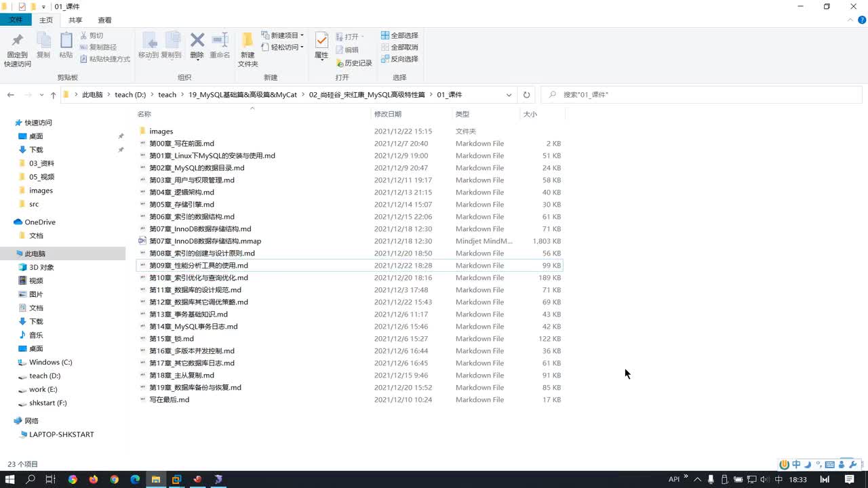This screenshot has height=488, width=868.
Task: Collapse the ribbon with the chevron
Action: 851,20
